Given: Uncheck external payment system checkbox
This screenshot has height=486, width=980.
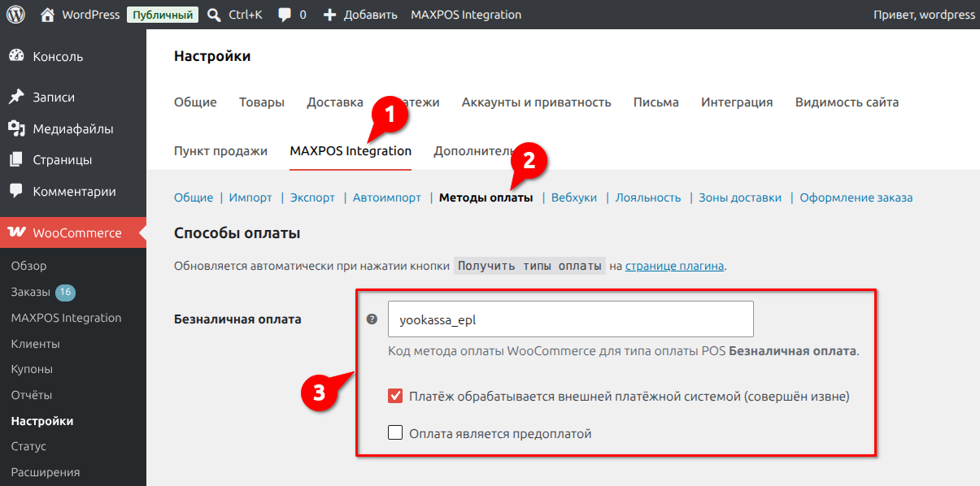Looking at the screenshot, I should pos(395,397).
